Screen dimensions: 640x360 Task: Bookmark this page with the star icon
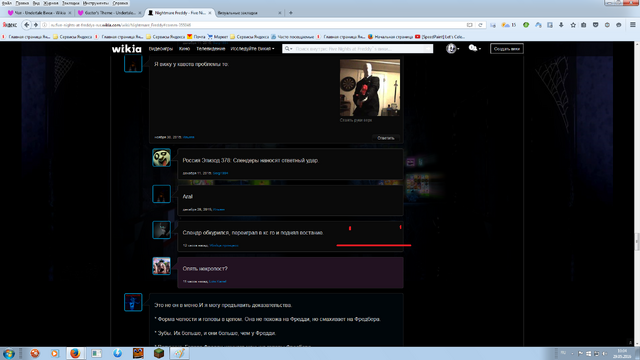[x=573, y=25]
